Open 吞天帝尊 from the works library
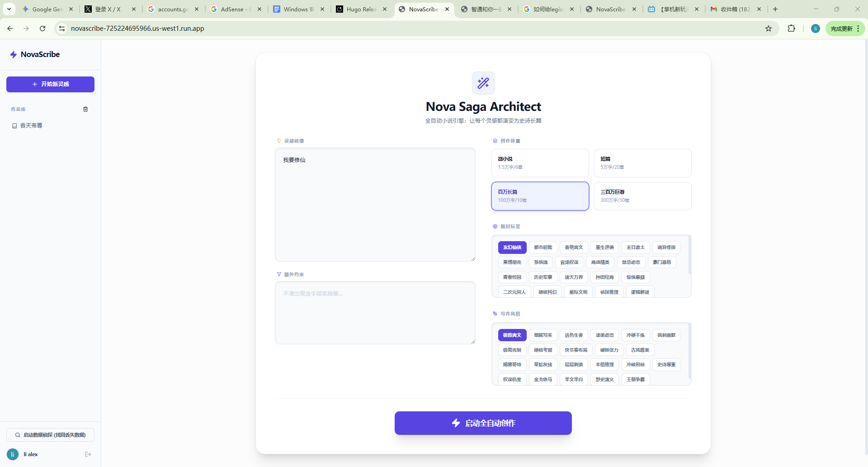This screenshot has height=467, width=868. 31,126
